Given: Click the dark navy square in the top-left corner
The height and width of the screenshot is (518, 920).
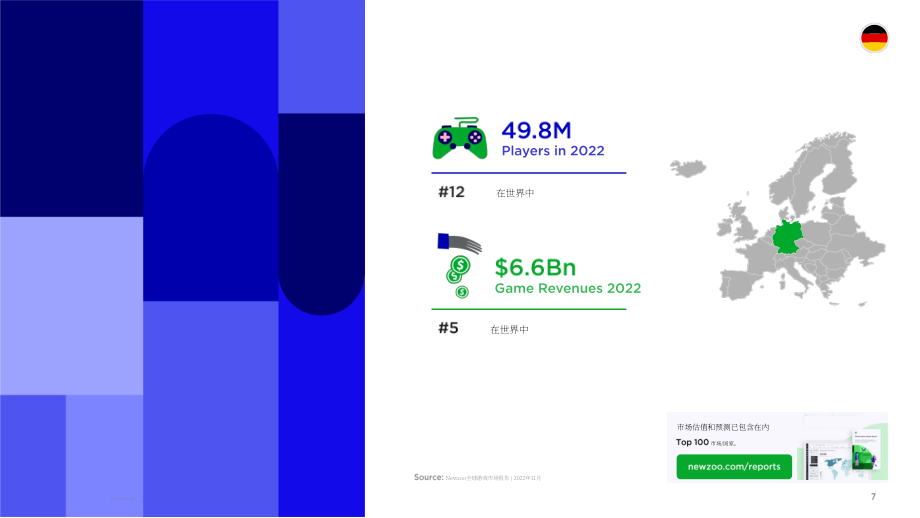Looking at the screenshot, I should pos(72,109).
